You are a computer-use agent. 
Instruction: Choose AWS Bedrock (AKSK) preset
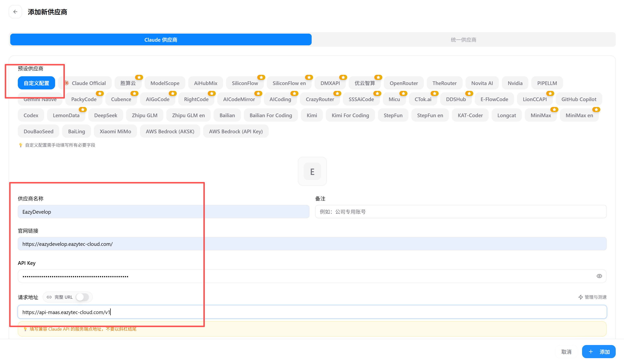coord(170,131)
